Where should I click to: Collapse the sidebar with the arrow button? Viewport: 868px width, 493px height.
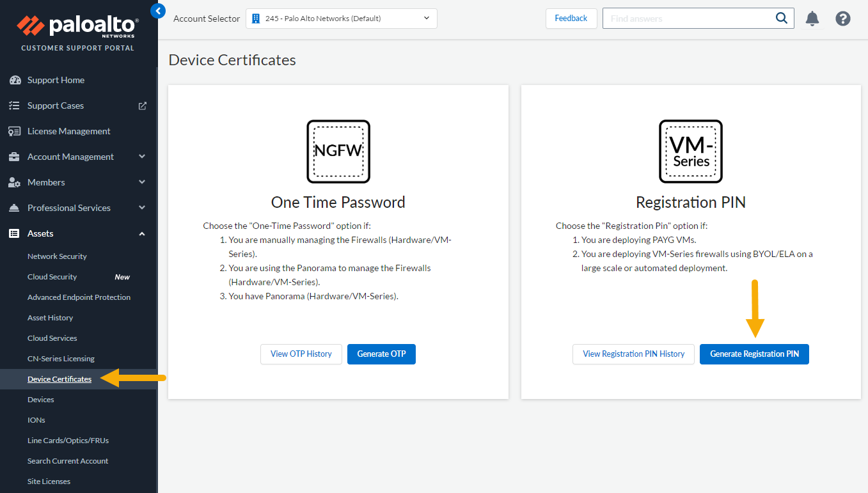158,11
